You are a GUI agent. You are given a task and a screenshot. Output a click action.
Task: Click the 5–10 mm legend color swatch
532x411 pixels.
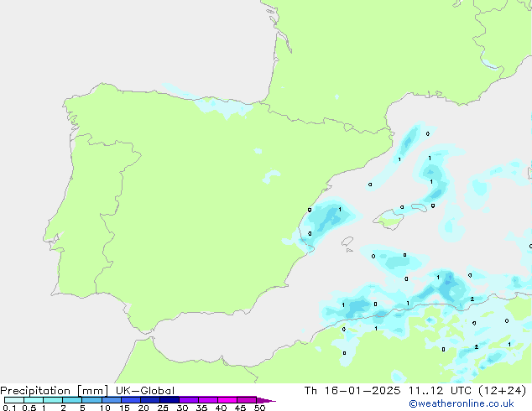pyautogui.click(x=91, y=400)
